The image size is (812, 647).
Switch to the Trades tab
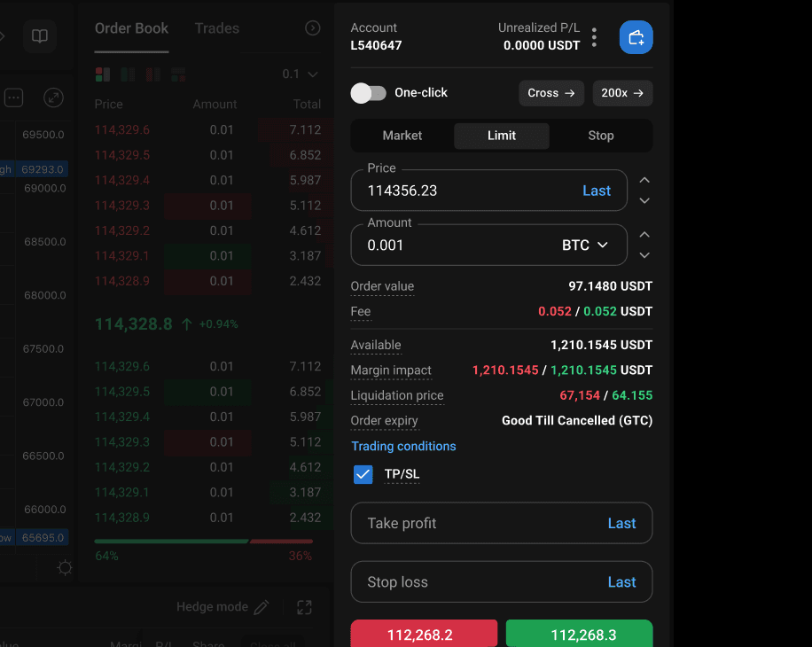[x=216, y=28]
